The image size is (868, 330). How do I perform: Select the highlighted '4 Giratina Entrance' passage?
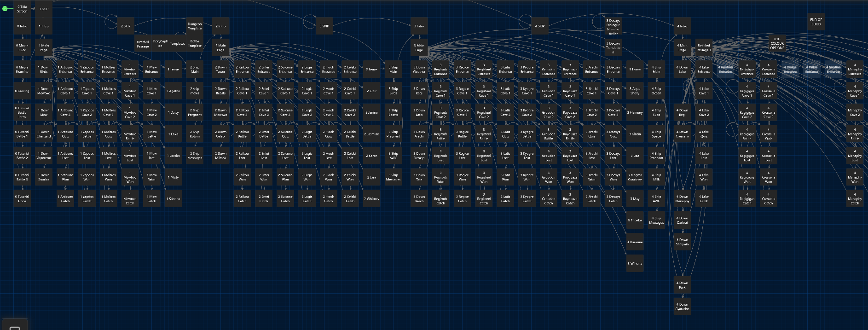click(833, 69)
